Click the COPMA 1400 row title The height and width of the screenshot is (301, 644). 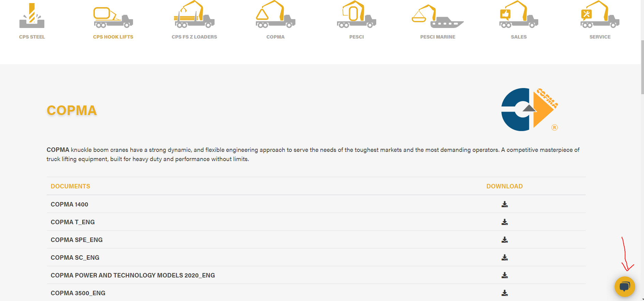pyautogui.click(x=70, y=204)
